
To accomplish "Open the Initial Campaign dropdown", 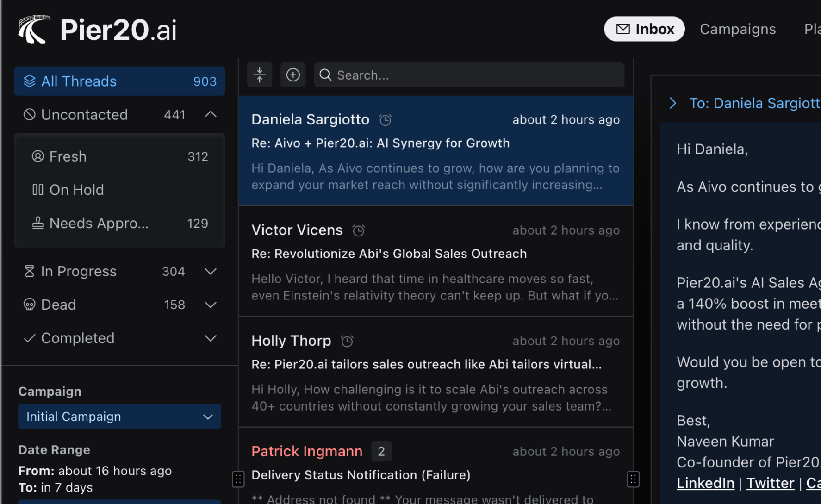I will pyautogui.click(x=119, y=416).
